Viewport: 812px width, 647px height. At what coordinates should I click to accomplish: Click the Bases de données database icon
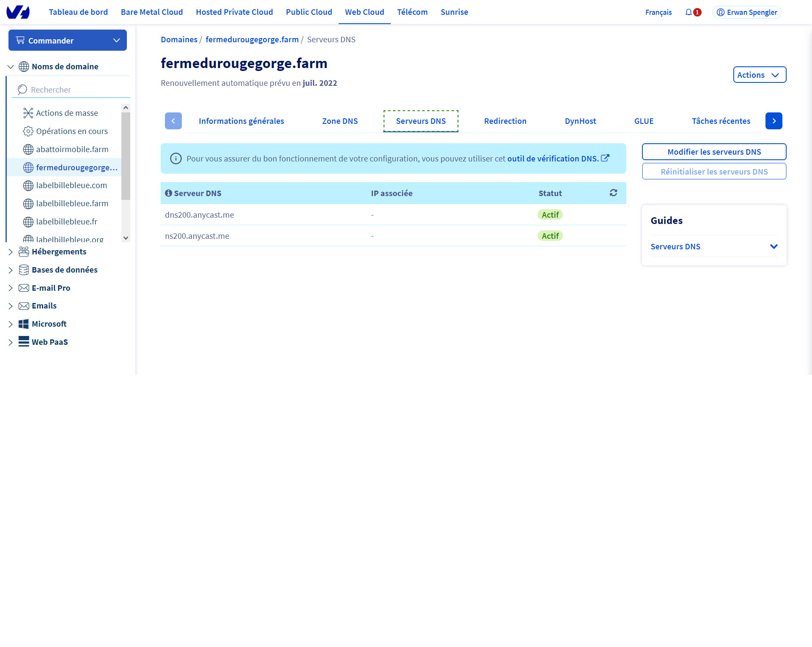point(24,270)
